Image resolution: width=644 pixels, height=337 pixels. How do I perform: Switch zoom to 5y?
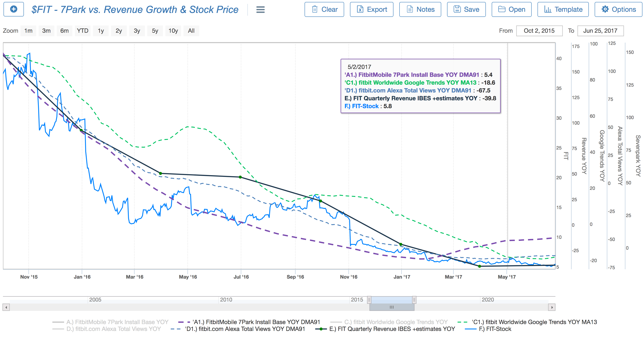[x=155, y=31]
